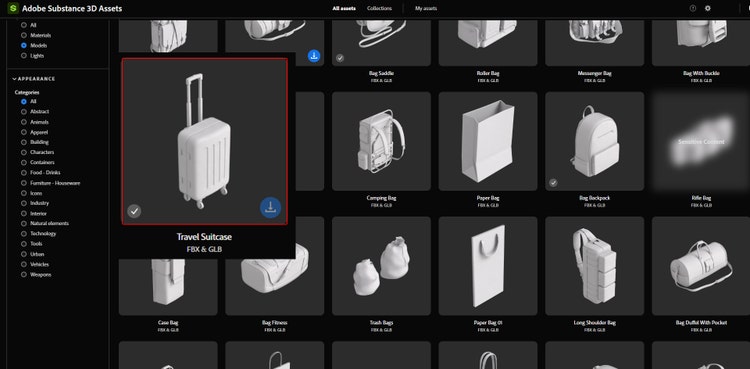Filter by the Containers category
Image resolution: width=750 pixels, height=369 pixels.
24,163
